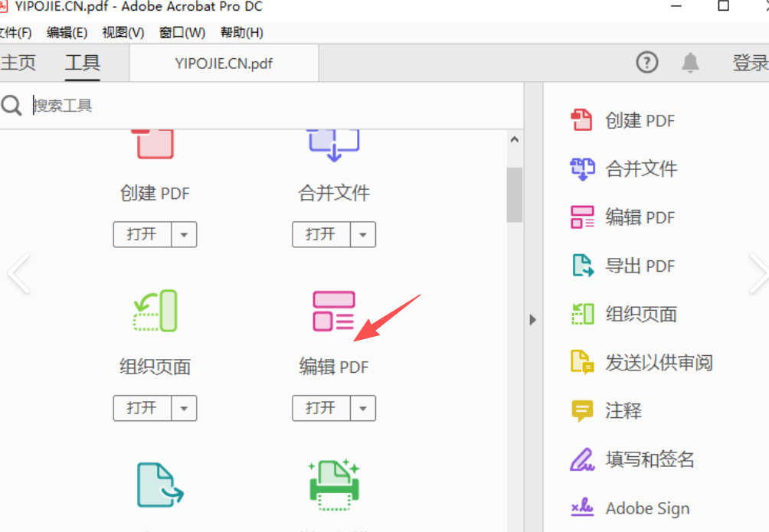Click the 创建 PDF icon in tools grid
This screenshot has height=532, width=769.
[154, 144]
